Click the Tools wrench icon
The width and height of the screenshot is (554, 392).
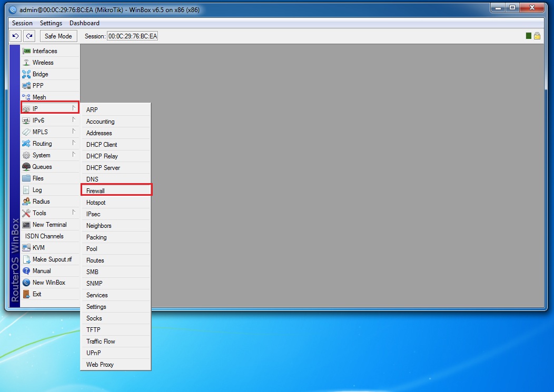(x=26, y=213)
